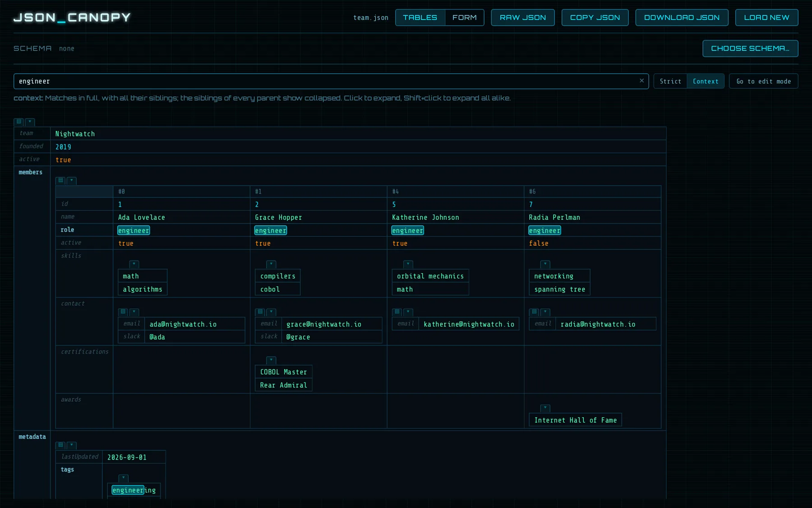This screenshot has width=812, height=508.
Task: Open the metadata tags dropdown arrow
Action: coord(123,478)
